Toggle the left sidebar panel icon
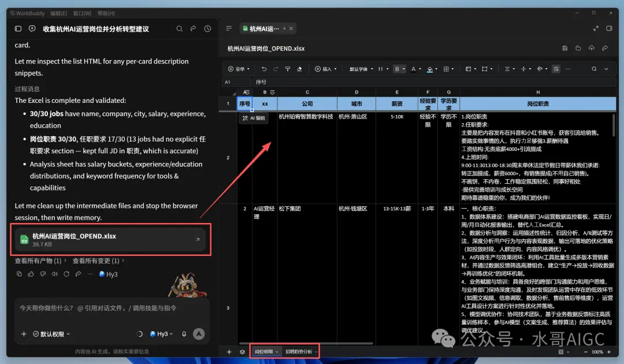This screenshot has height=364, width=624. click(x=18, y=29)
